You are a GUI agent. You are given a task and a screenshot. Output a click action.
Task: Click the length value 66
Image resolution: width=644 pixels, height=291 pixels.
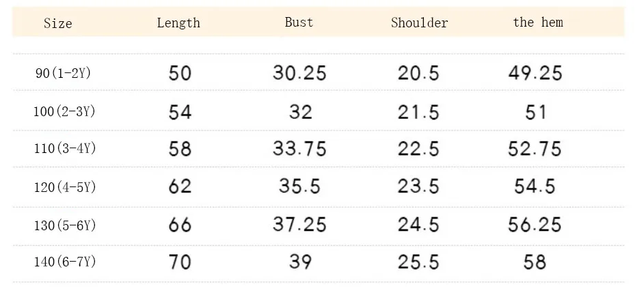pyautogui.click(x=180, y=225)
